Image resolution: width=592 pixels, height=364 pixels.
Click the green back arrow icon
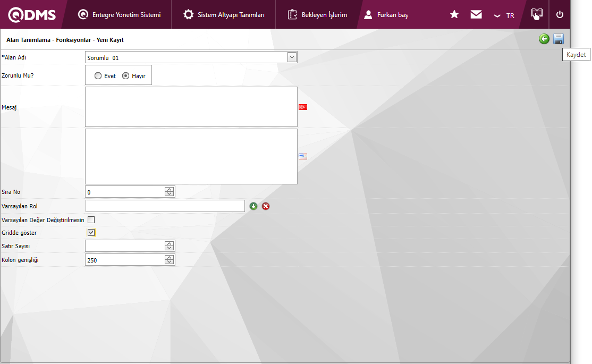tap(544, 38)
